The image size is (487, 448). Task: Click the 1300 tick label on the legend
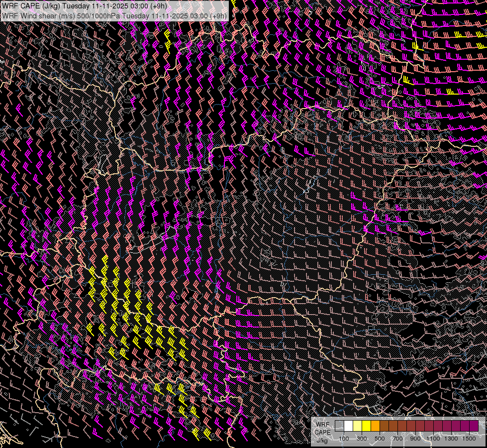(x=451, y=439)
